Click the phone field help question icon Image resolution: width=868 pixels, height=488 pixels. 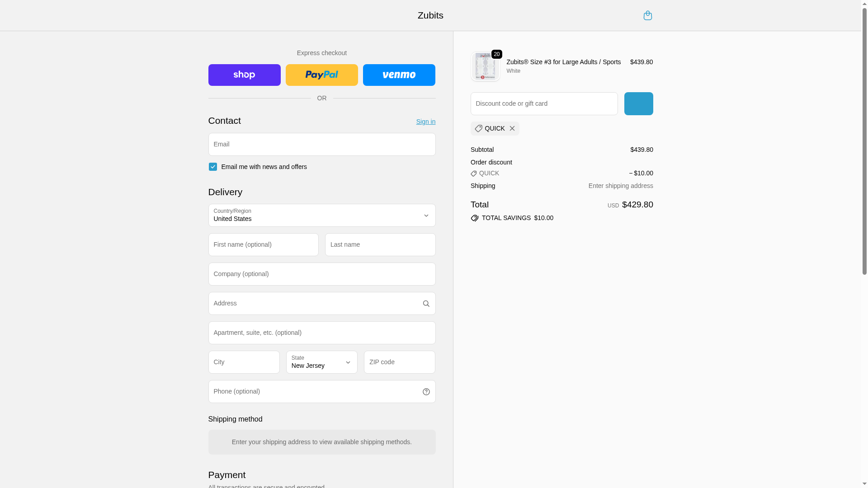click(426, 392)
